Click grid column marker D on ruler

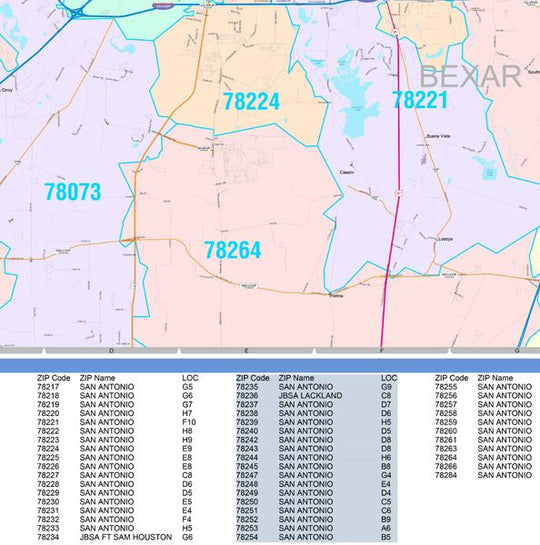[x=111, y=351]
